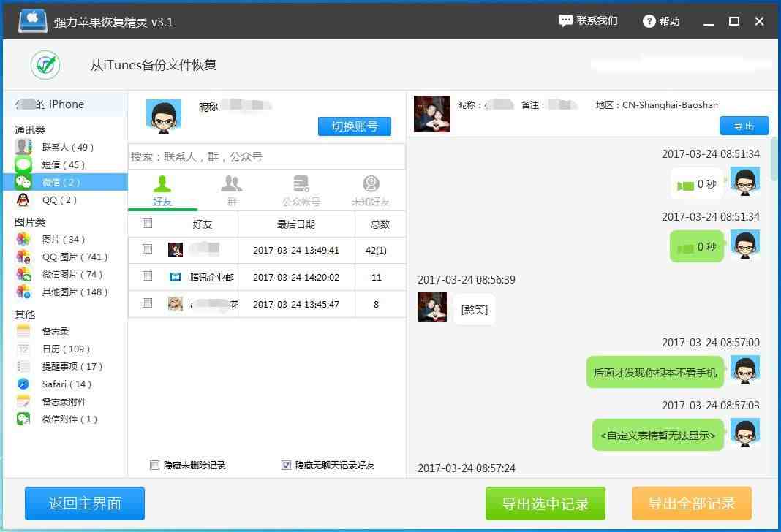Click the [憨笑] message bubble
This screenshot has height=532, width=781.
474,310
